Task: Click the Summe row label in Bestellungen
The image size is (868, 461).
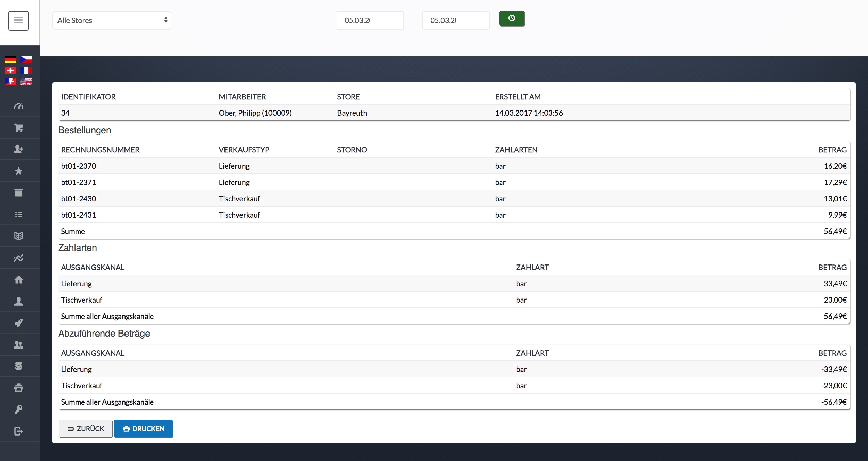Action: click(x=73, y=231)
